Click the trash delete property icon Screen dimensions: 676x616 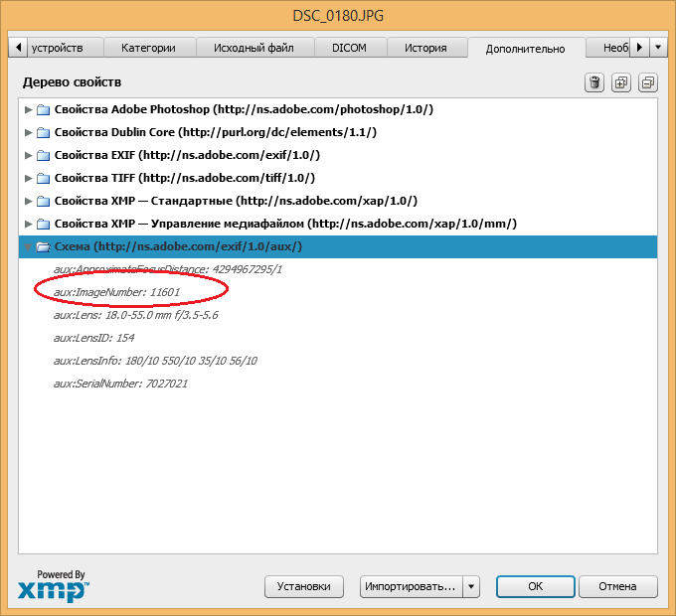click(x=594, y=82)
